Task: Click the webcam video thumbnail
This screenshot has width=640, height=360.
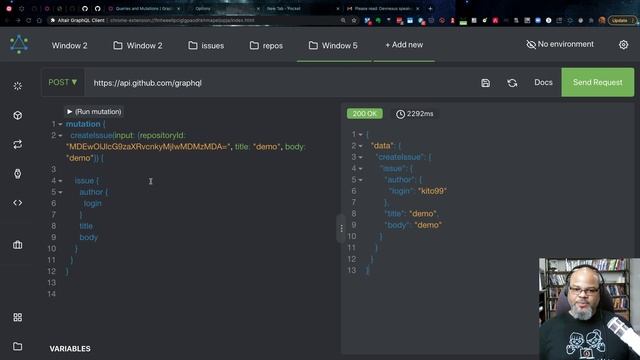Action: tap(589, 309)
